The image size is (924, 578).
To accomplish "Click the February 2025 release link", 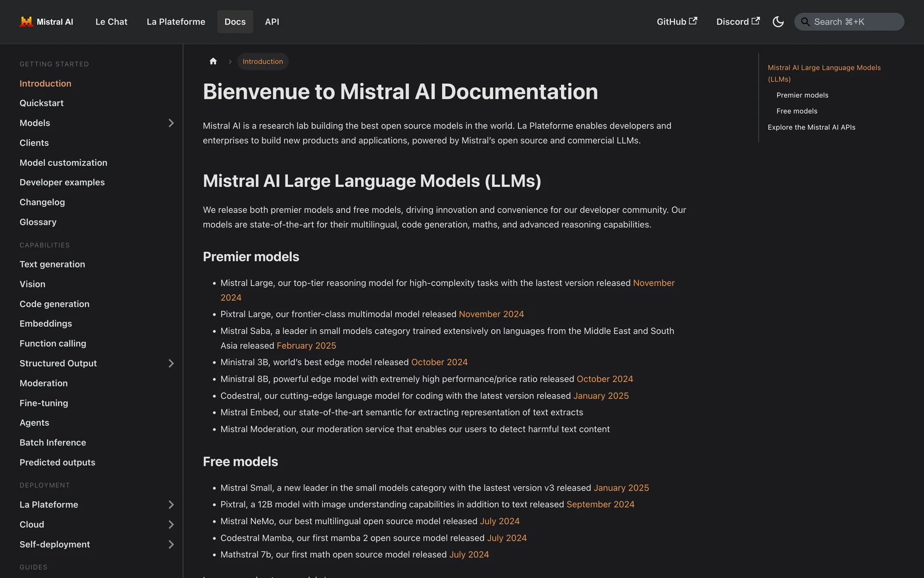I will pos(306,345).
